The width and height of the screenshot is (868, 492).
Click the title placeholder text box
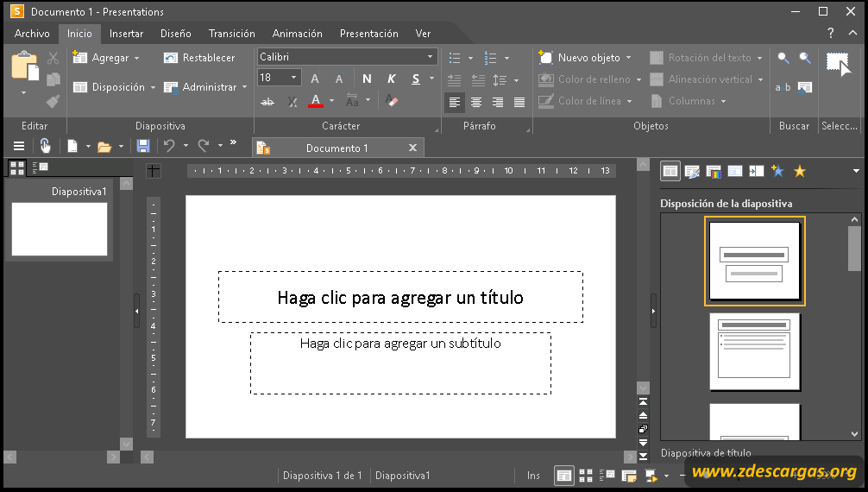tap(400, 297)
